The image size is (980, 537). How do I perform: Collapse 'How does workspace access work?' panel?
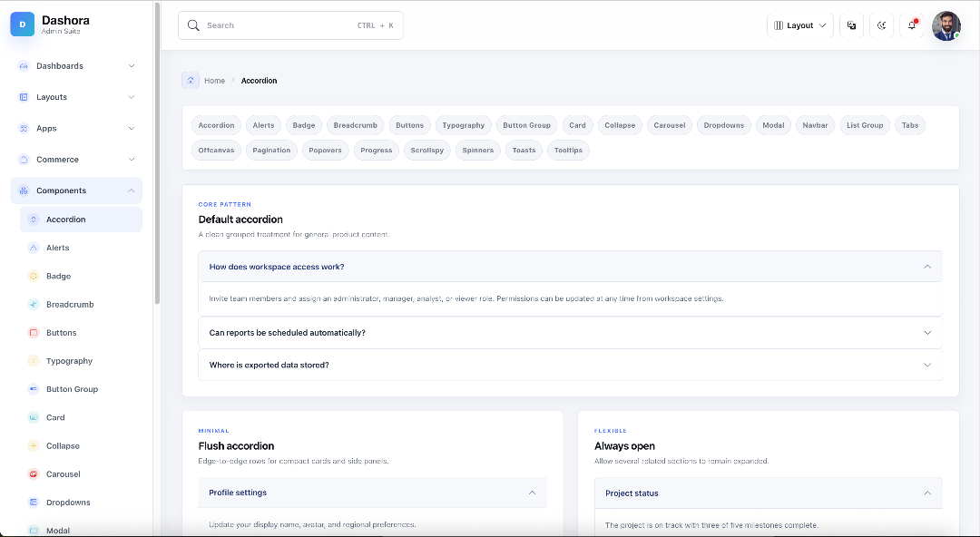[570, 267]
